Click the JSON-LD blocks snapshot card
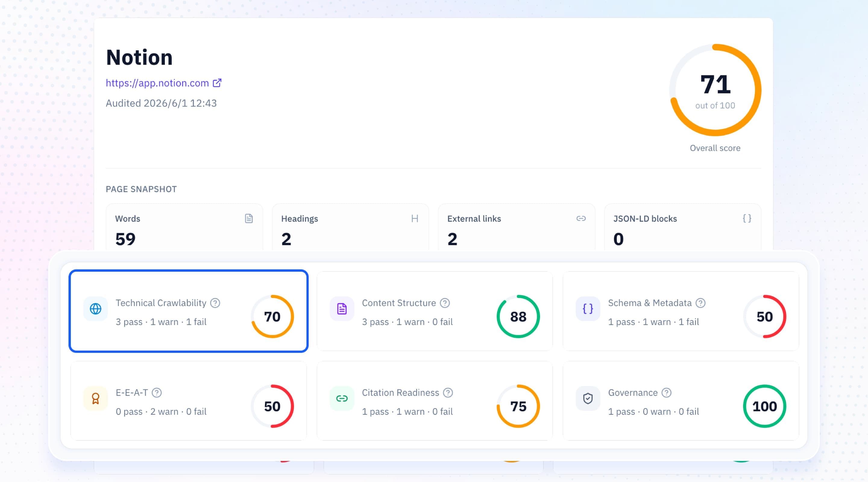The image size is (868, 482). [x=683, y=227]
